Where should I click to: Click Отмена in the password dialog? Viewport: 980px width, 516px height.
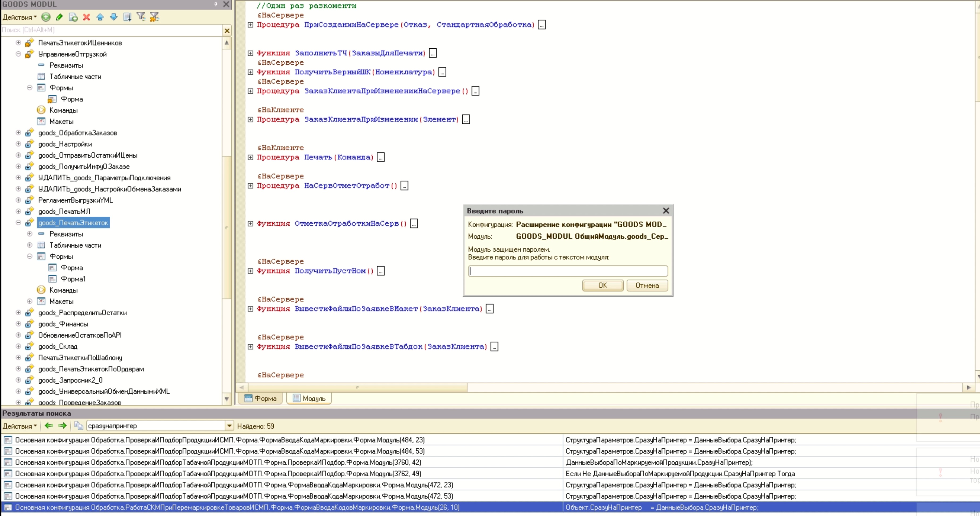[647, 285]
